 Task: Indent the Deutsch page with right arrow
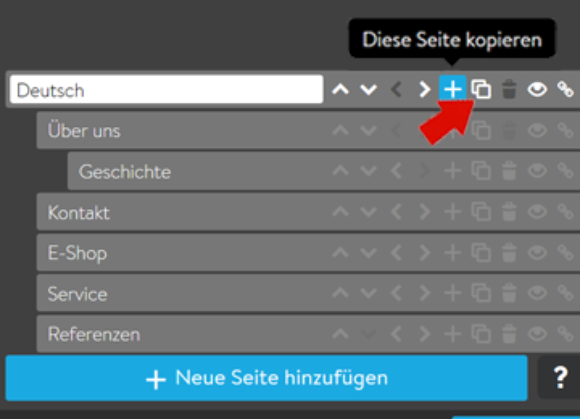[425, 89]
